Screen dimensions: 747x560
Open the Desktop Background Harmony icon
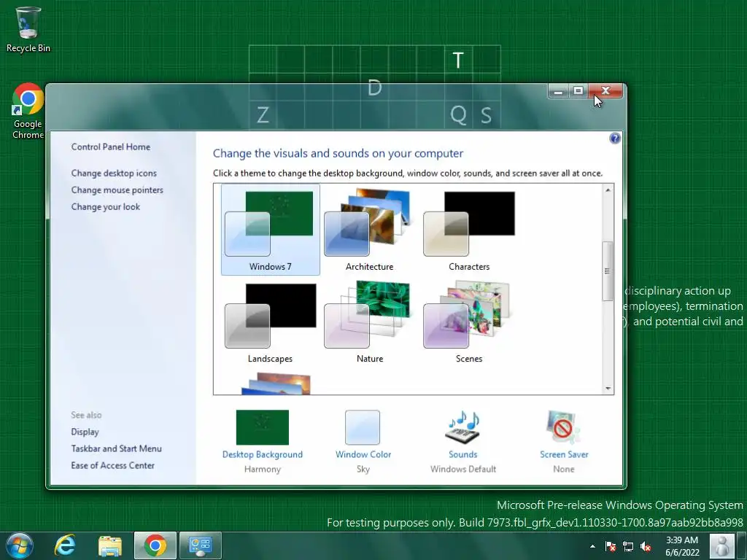tap(263, 427)
